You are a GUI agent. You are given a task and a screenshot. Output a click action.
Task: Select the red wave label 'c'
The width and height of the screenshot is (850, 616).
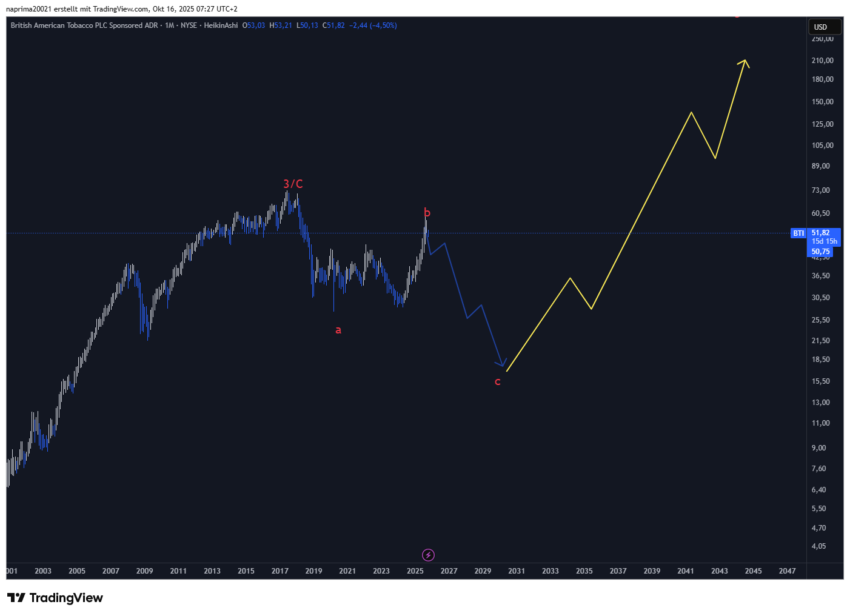click(x=498, y=381)
